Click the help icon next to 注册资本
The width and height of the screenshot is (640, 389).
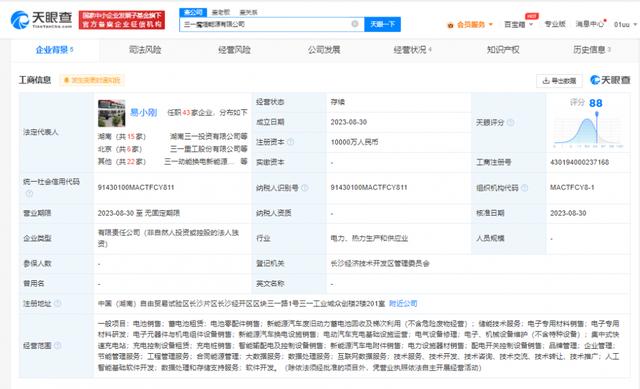(x=290, y=142)
